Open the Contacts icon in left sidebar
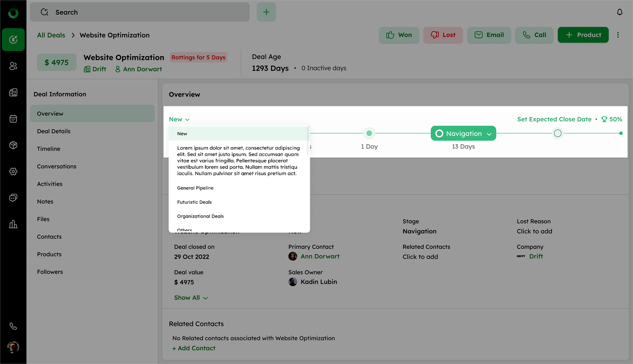Image resolution: width=633 pixels, height=364 pixels. pos(13,66)
